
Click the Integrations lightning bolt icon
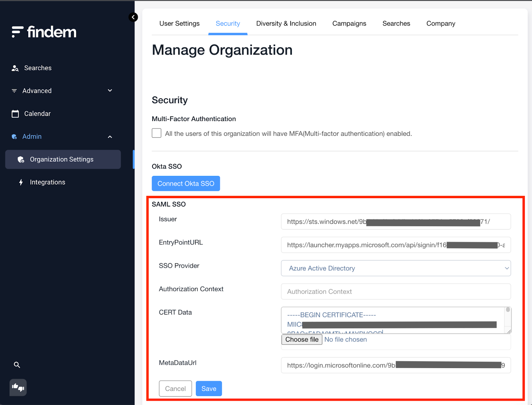point(21,182)
